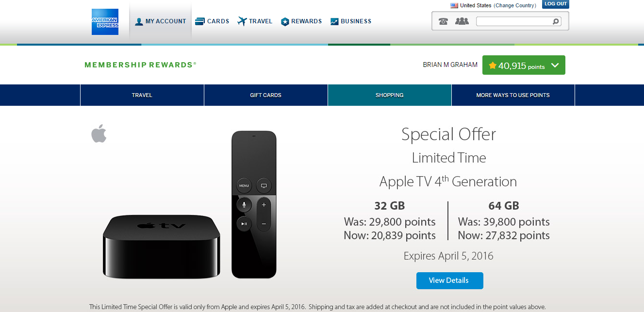Click the customer service people icon
Viewport: 644px width, 312px height.
click(462, 21)
